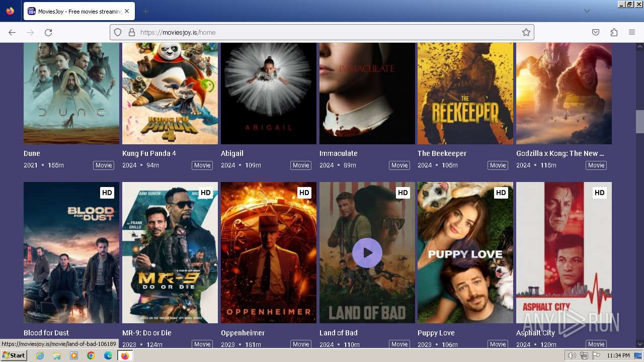Switch to Firefox taskbar button
Image resolution: width=644 pixels, height=362 pixels.
[x=125, y=355]
